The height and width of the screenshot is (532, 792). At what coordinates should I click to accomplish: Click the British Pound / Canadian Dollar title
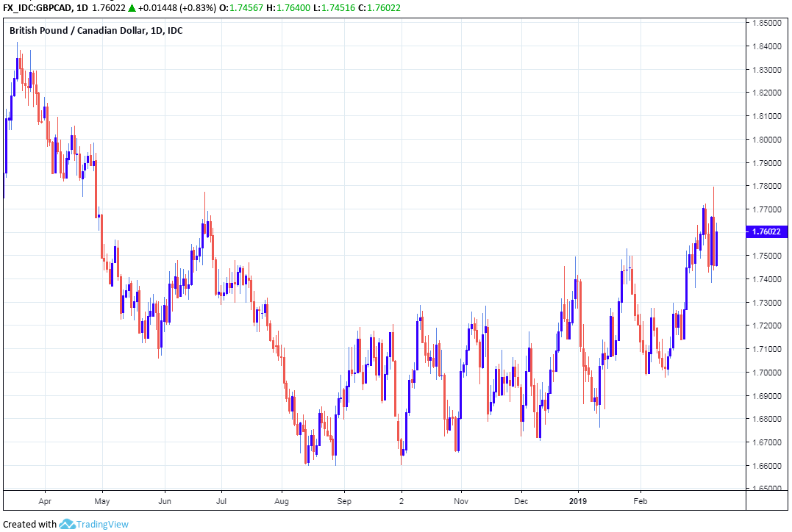pos(96,30)
